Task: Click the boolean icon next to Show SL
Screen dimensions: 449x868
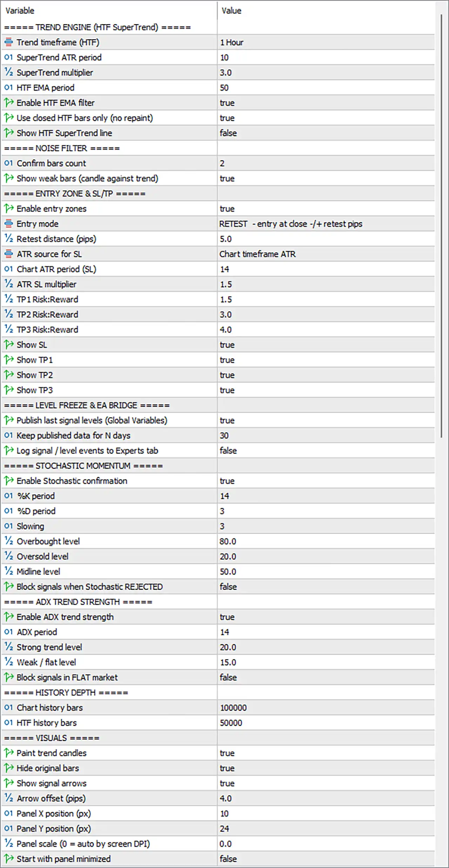Action: [9, 345]
